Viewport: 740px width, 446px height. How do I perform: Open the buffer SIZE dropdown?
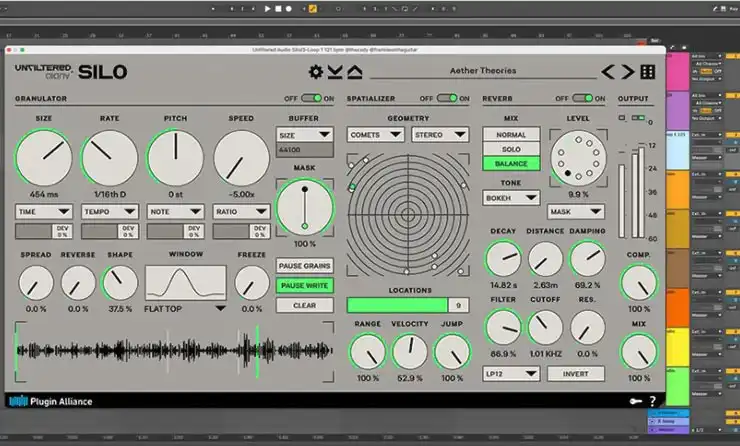tap(304, 135)
